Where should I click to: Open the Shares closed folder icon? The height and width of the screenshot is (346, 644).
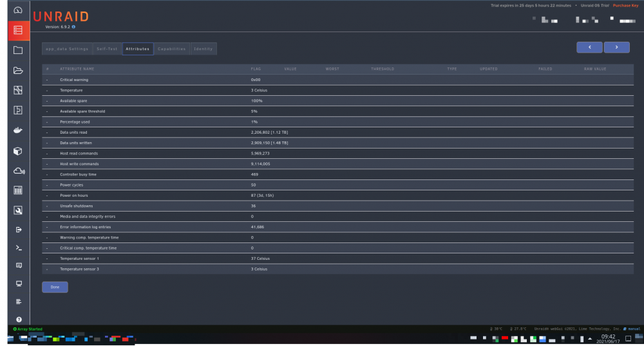[18, 50]
